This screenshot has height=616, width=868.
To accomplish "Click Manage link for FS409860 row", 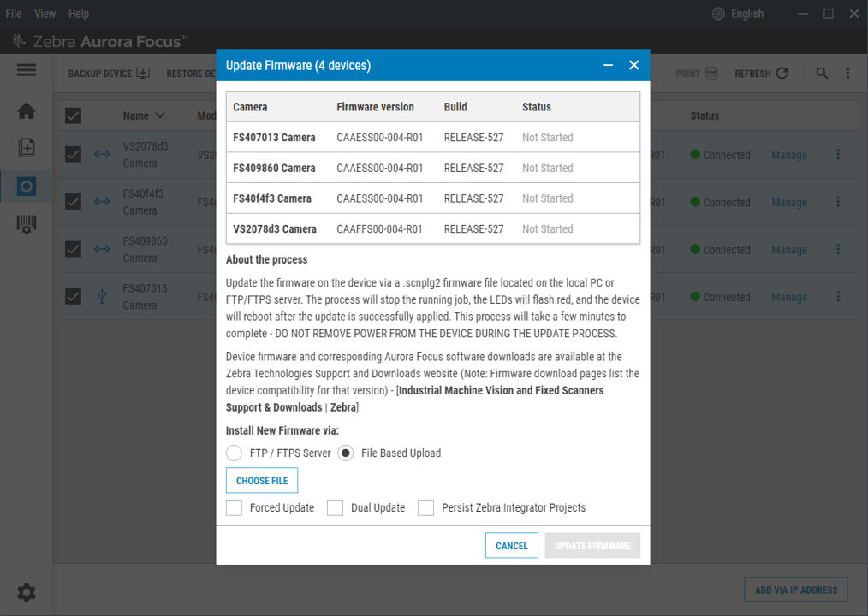I will click(x=789, y=250).
